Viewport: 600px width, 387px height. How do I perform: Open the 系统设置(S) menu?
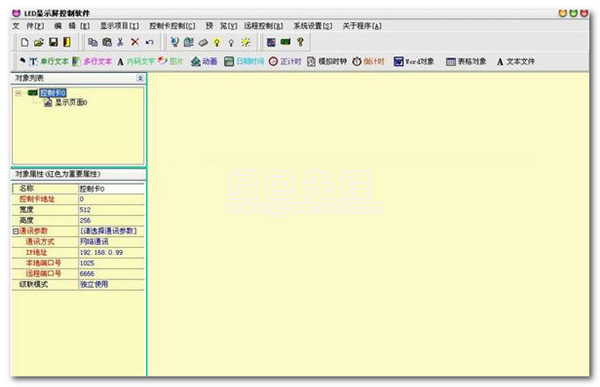313,26
